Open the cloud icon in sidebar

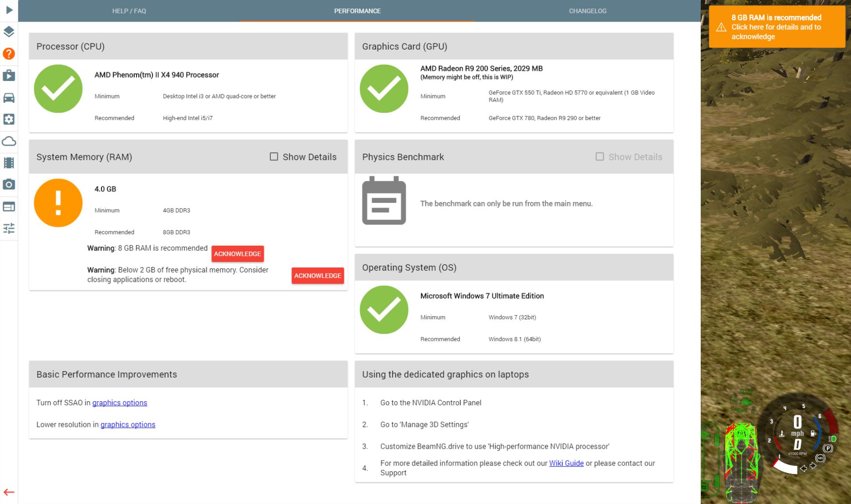pos(9,141)
